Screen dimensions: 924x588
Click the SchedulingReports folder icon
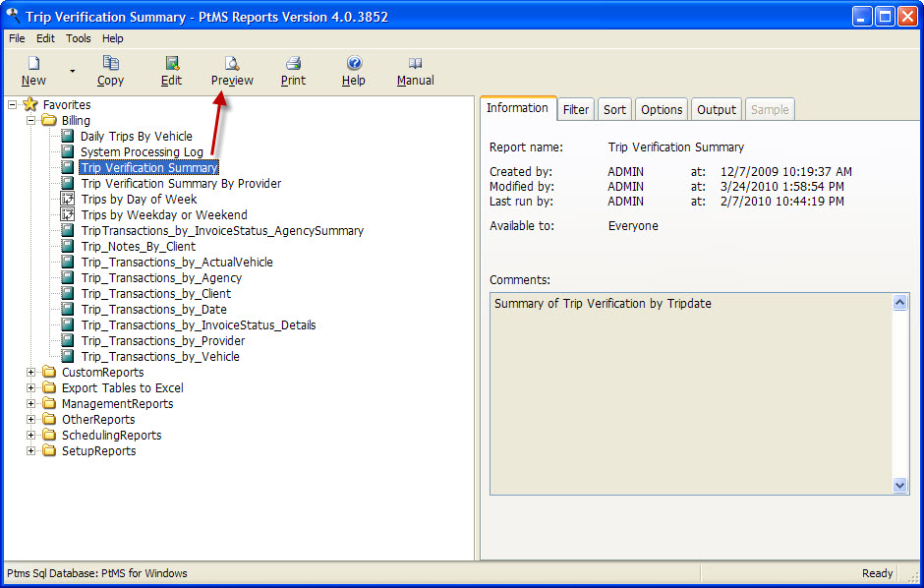click(49, 435)
